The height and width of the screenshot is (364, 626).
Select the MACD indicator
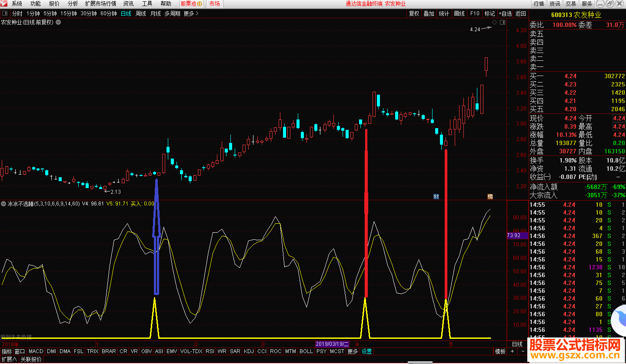coord(36,351)
